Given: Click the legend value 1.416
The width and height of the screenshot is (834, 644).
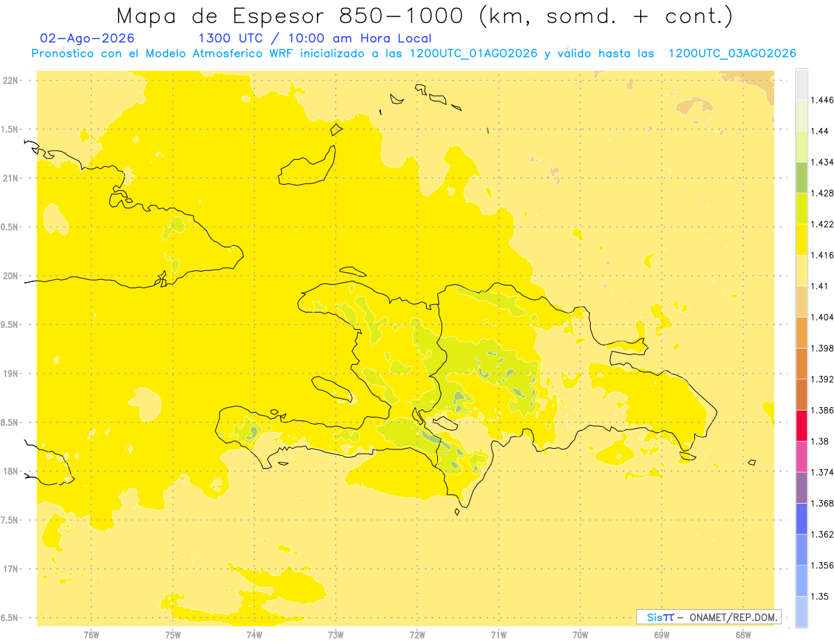Looking at the screenshot, I should [823, 255].
